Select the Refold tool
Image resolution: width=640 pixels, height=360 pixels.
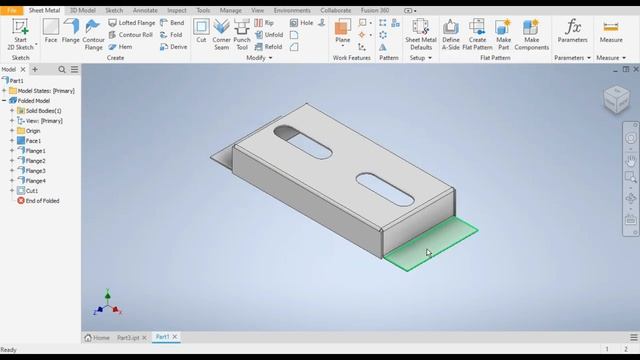point(268,47)
